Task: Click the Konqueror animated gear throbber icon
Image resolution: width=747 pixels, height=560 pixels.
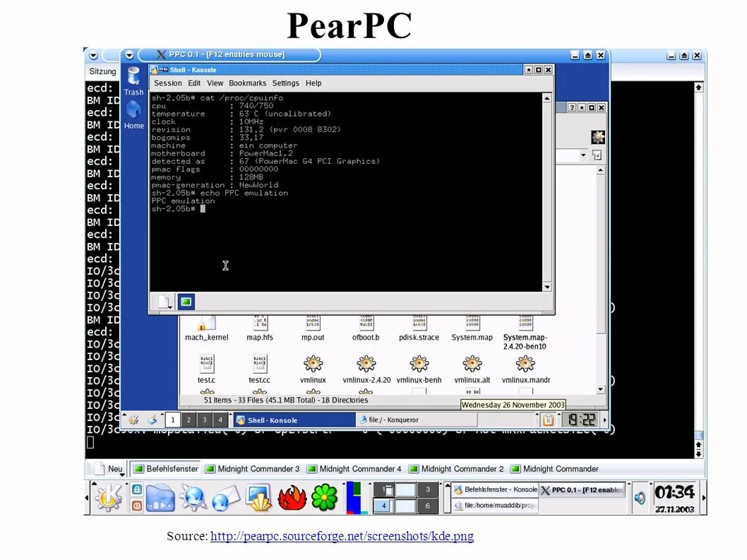Action: [598, 137]
